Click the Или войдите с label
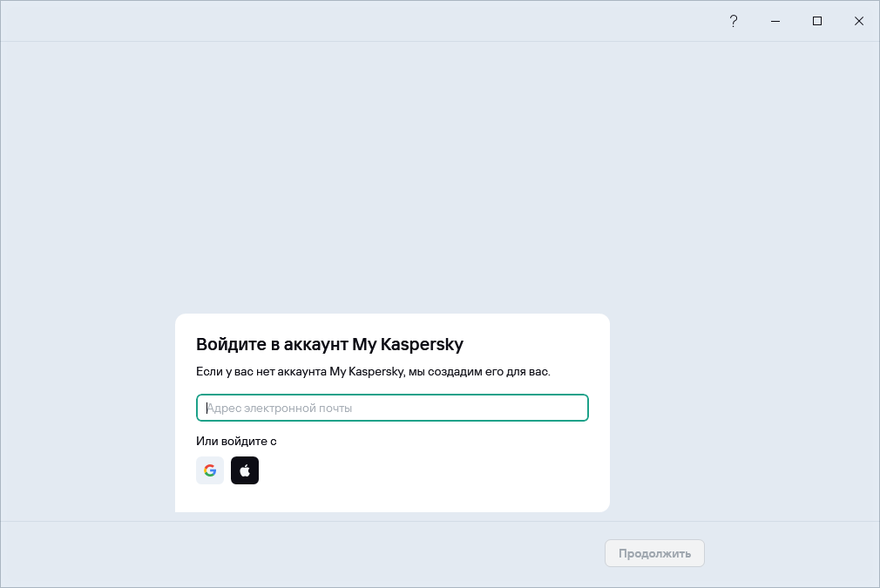Viewport: 880px width, 588px height. pos(236,441)
